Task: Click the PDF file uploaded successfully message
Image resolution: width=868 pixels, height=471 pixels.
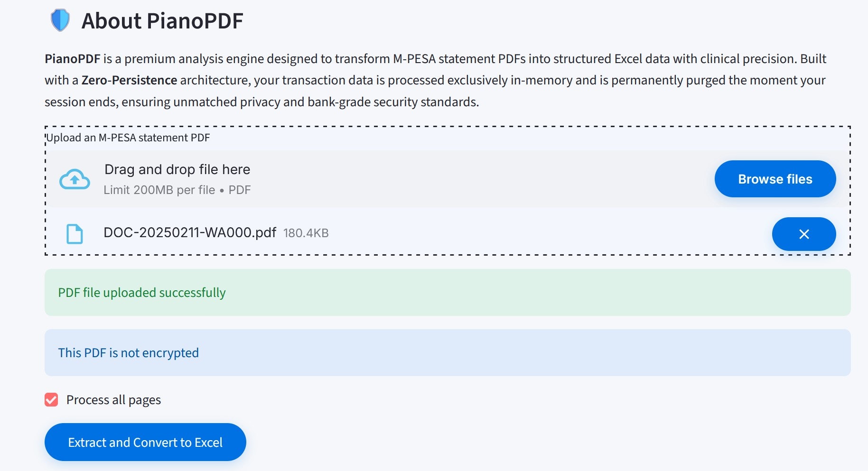Action: (141, 292)
